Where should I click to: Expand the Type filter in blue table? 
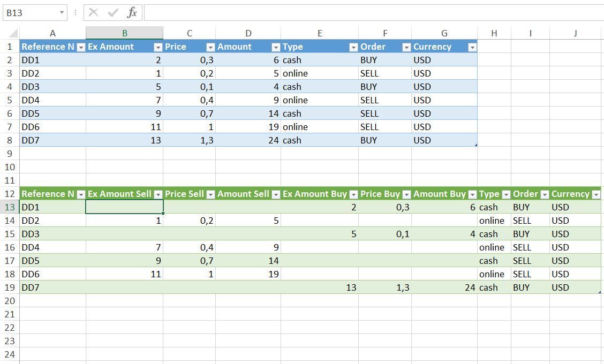tap(353, 47)
